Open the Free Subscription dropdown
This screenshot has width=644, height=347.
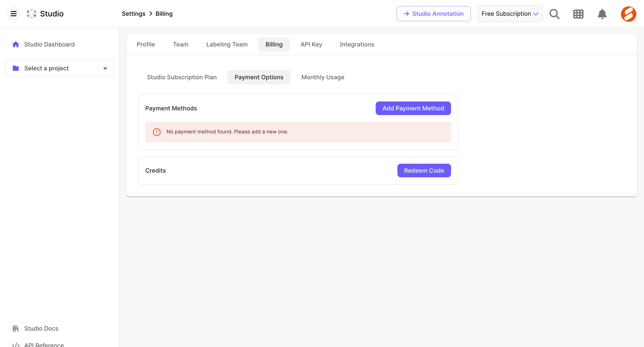(510, 14)
